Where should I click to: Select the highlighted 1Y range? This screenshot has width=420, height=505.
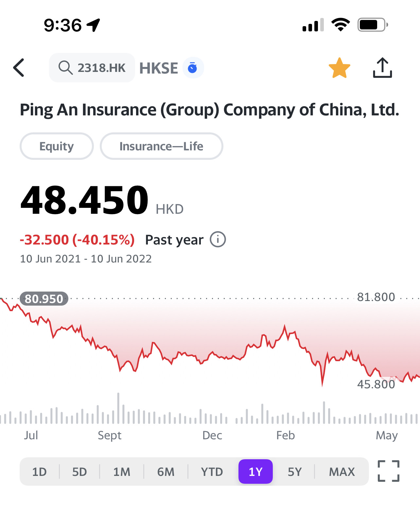click(255, 472)
